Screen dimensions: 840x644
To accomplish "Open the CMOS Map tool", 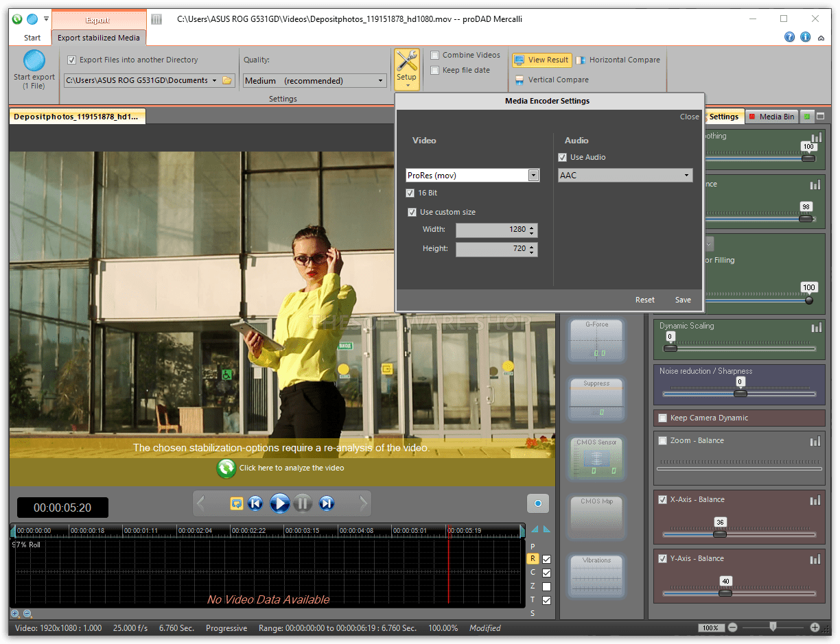I will pos(596,516).
